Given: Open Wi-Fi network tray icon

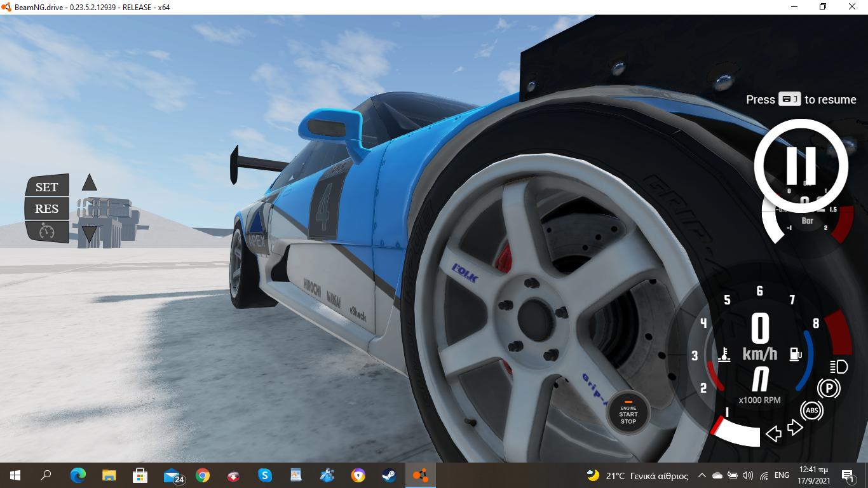Looking at the screenshot, I should [x=764, y=475].
